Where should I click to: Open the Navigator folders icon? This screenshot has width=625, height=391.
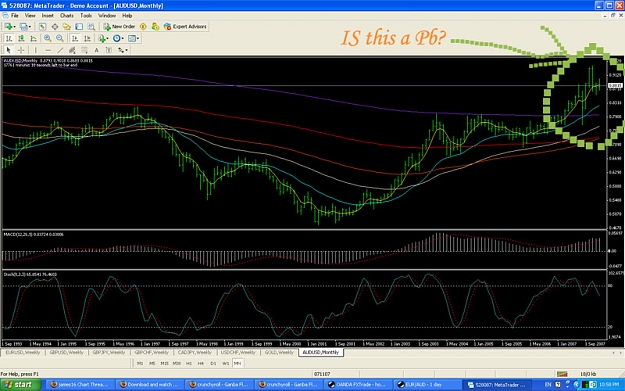pyautogui.click(x=67, y=27)
